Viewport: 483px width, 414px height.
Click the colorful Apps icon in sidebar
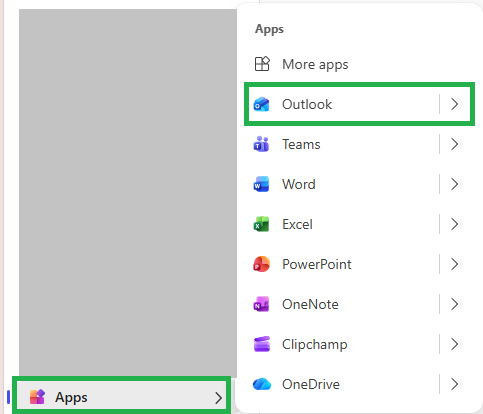click(x=37, y=397)
